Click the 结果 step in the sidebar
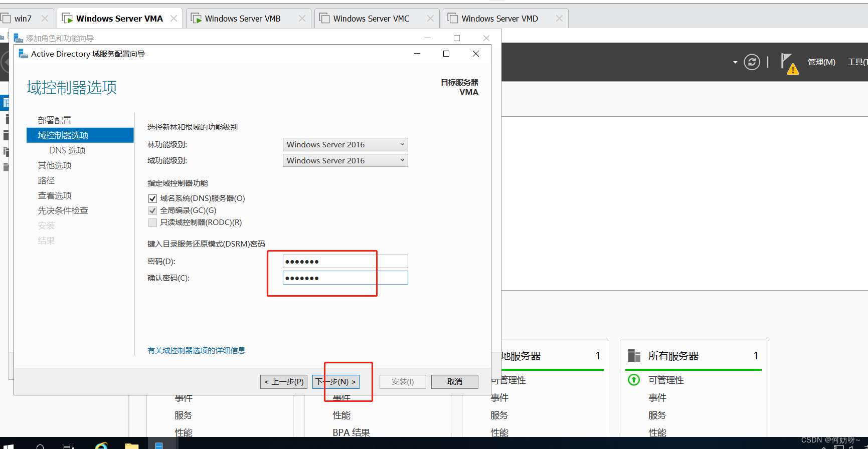This screenshot has width=868, height=449. tap(46, 241)
